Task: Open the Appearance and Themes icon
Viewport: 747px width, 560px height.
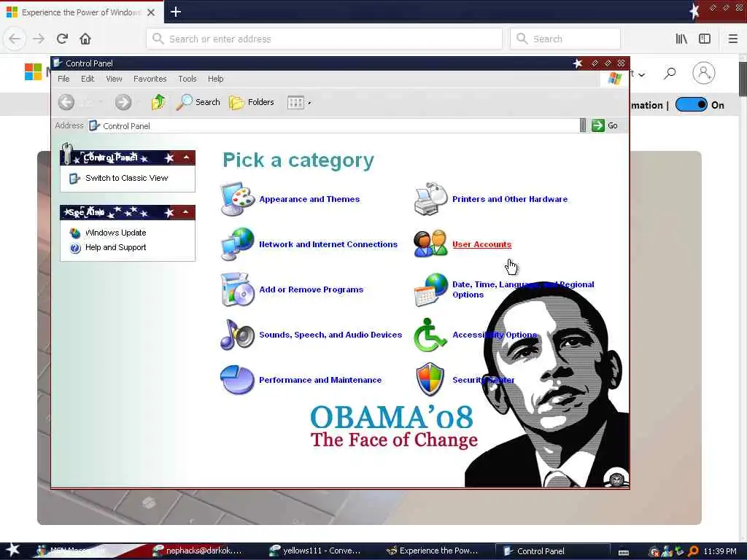Action: pos(237,199)
